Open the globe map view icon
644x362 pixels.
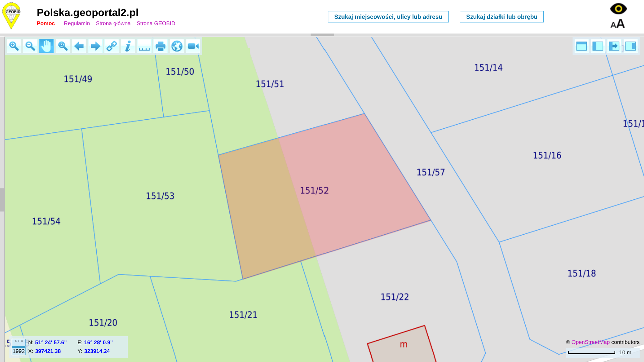click(177, 46)
